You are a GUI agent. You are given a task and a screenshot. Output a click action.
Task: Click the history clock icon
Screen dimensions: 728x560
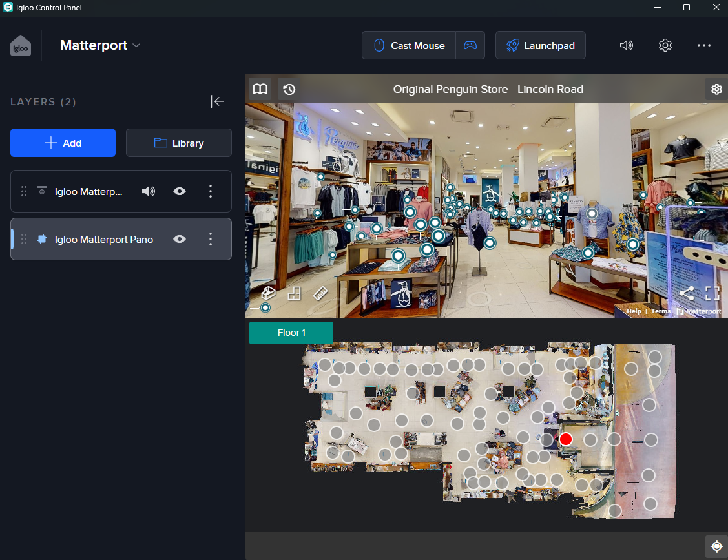[289, 89]
